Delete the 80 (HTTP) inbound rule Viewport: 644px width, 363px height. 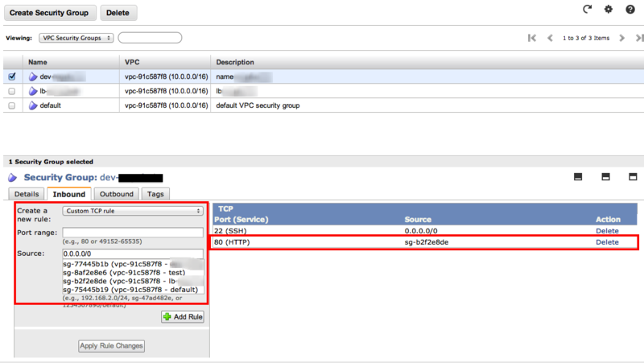[607, 241]
